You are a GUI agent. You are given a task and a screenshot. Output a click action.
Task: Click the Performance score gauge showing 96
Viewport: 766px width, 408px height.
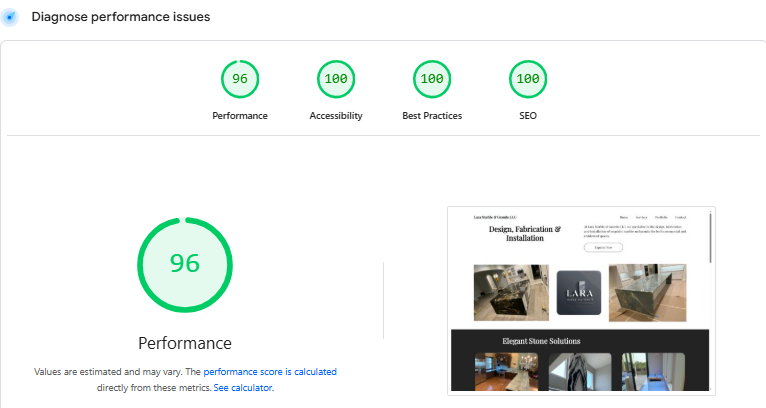point(240,80)
